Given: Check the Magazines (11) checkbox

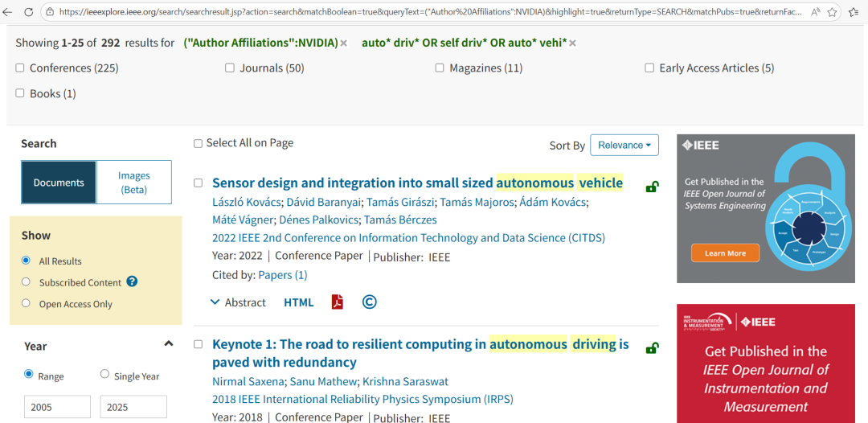Looking at the screenshot, I should tap(440, 68).
